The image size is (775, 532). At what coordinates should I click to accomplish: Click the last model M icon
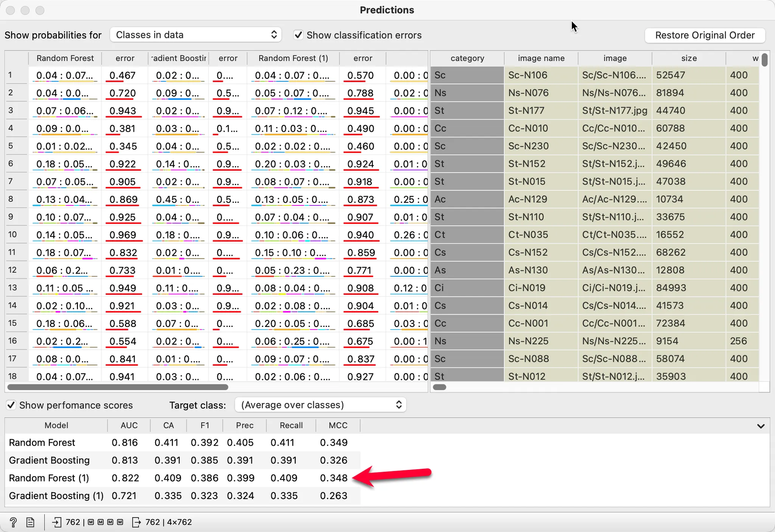click(x=120, y=522)
